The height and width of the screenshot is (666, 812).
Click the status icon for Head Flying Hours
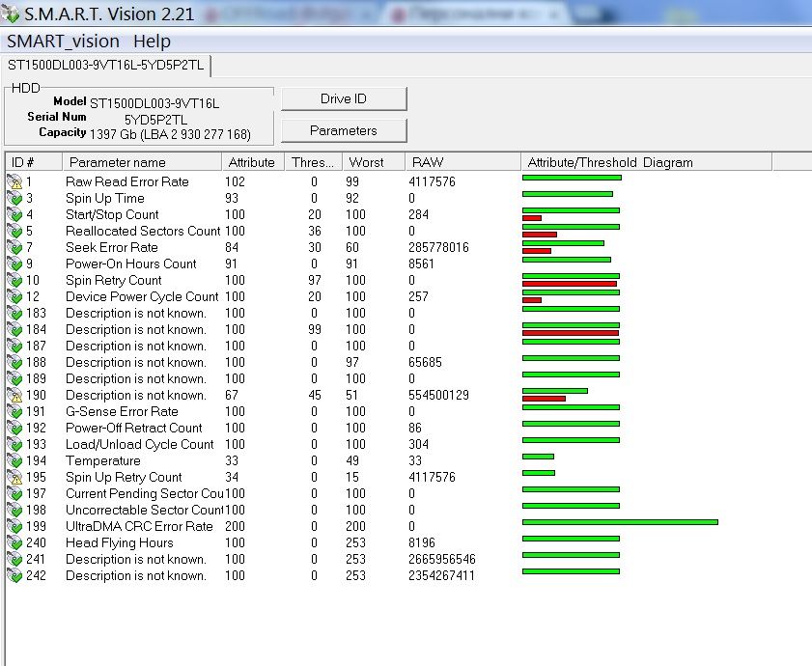point(14,542)
